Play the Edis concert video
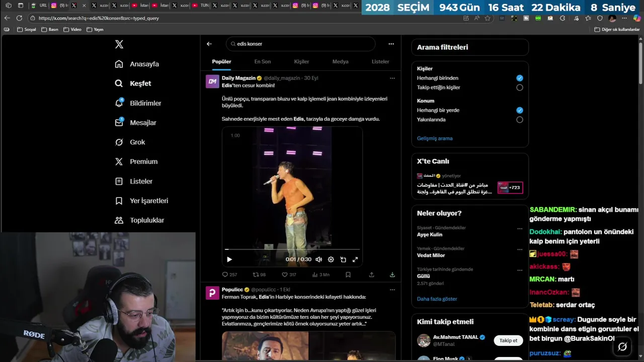Viewport: 644px width, 362px height. [x=229, y=259]
